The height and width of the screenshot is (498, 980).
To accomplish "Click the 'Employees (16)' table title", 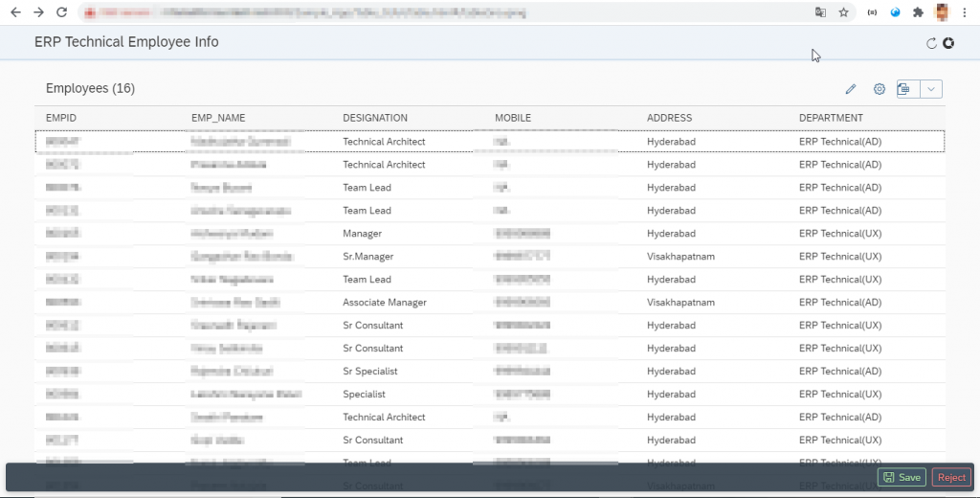I will click(90, 88).
